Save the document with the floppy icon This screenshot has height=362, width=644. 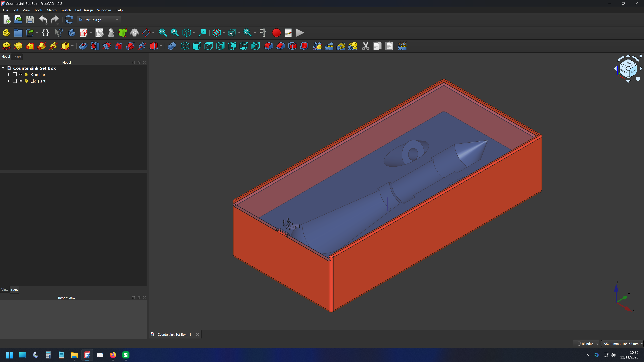30,19
